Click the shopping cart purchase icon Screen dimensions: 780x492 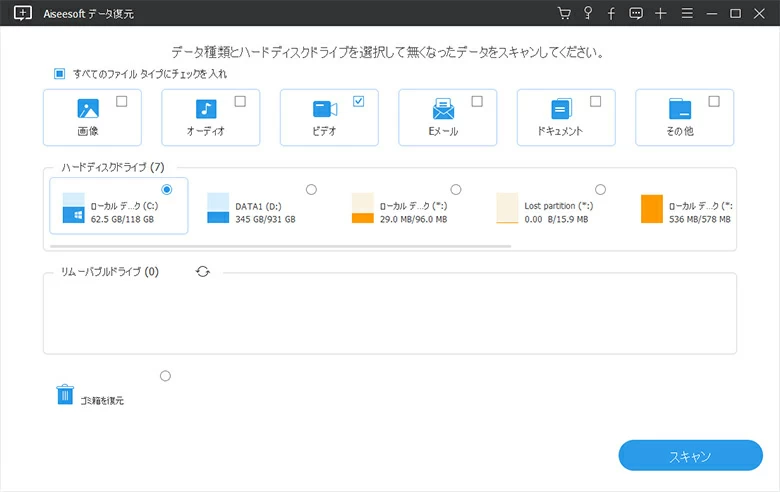(x=565, y=13)
